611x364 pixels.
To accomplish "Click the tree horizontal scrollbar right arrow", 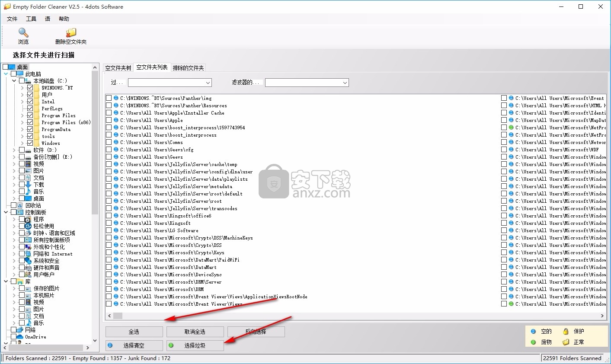I will tap(88, 348).
